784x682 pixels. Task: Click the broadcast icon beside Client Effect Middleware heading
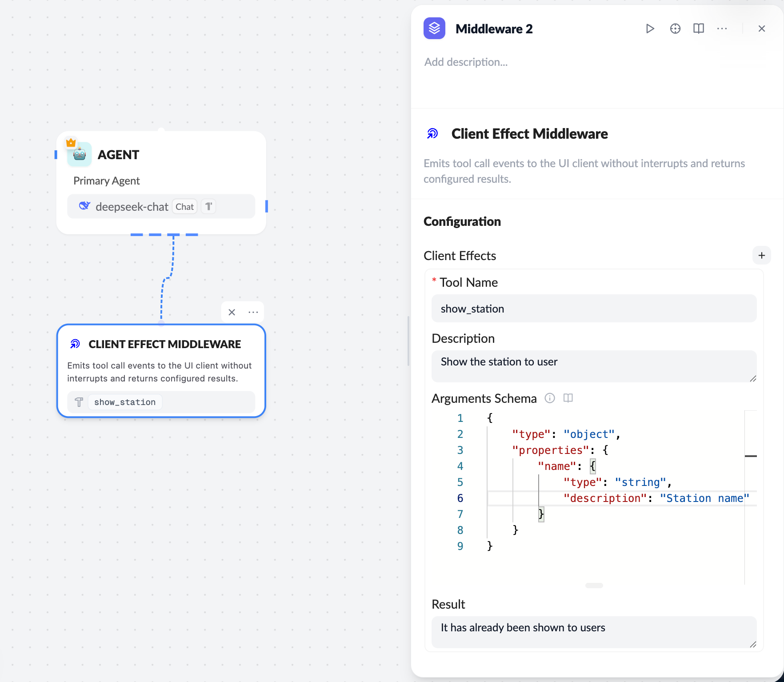click(x=432, y=133)
